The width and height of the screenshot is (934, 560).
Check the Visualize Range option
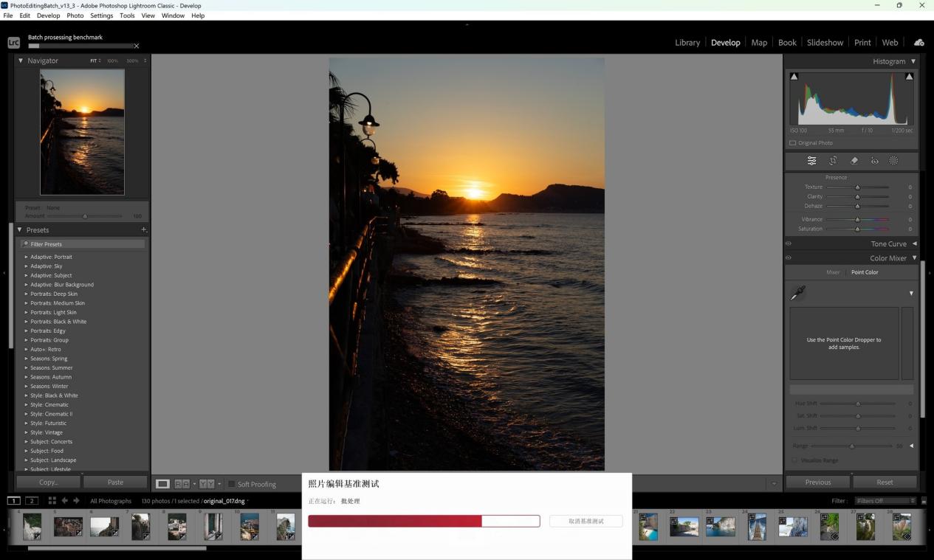(x=795, y=460)
